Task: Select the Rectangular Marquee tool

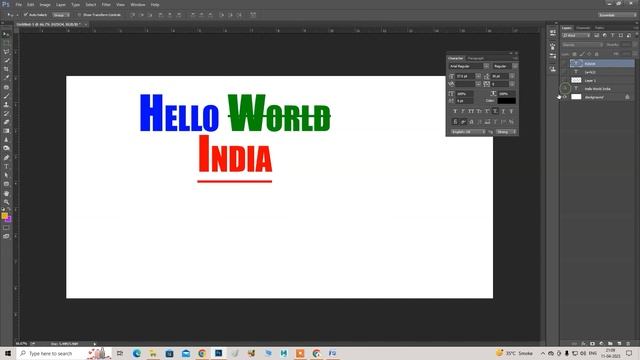Action: coord(6,43)
